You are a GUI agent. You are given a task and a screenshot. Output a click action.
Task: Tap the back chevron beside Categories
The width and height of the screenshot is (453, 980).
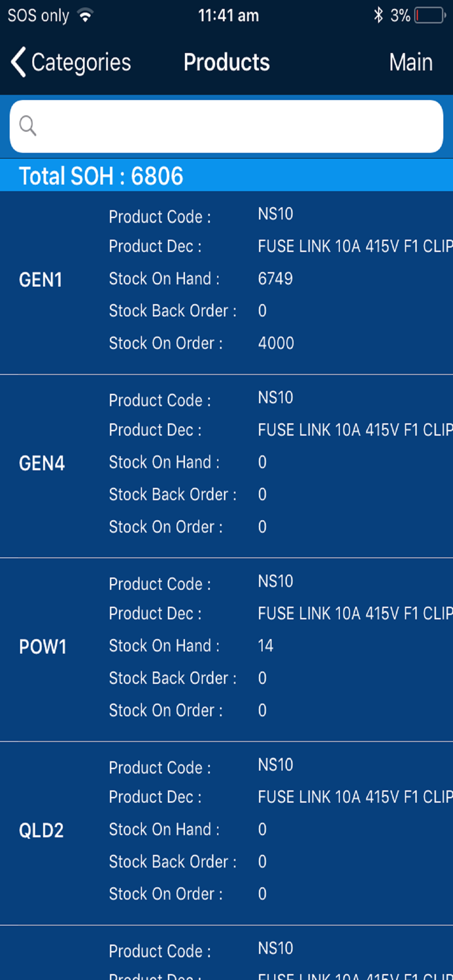[16, 62]
